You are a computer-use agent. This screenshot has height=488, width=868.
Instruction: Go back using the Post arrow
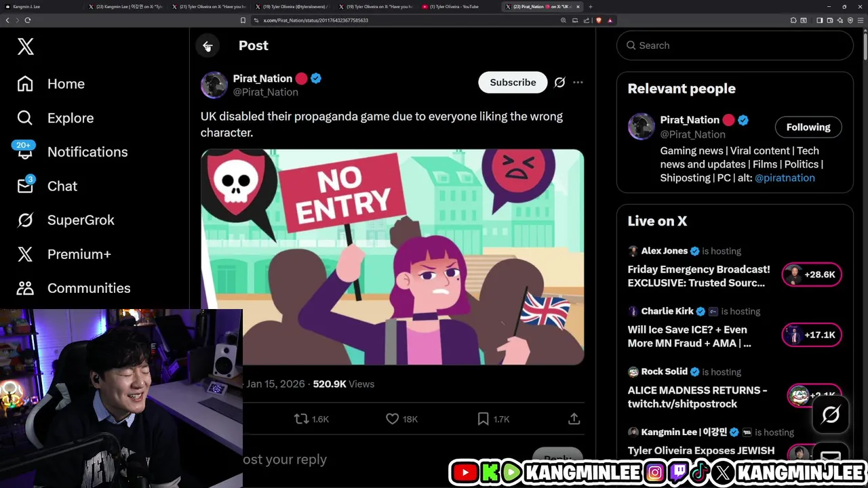click(x=208, y=46)
